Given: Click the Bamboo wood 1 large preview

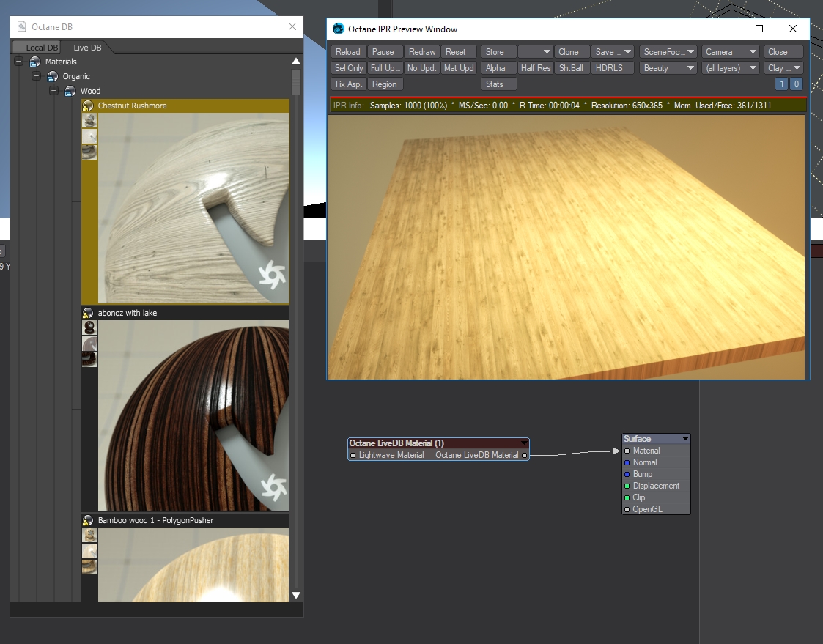Looking at the screenshot, I should coord(193,565).
